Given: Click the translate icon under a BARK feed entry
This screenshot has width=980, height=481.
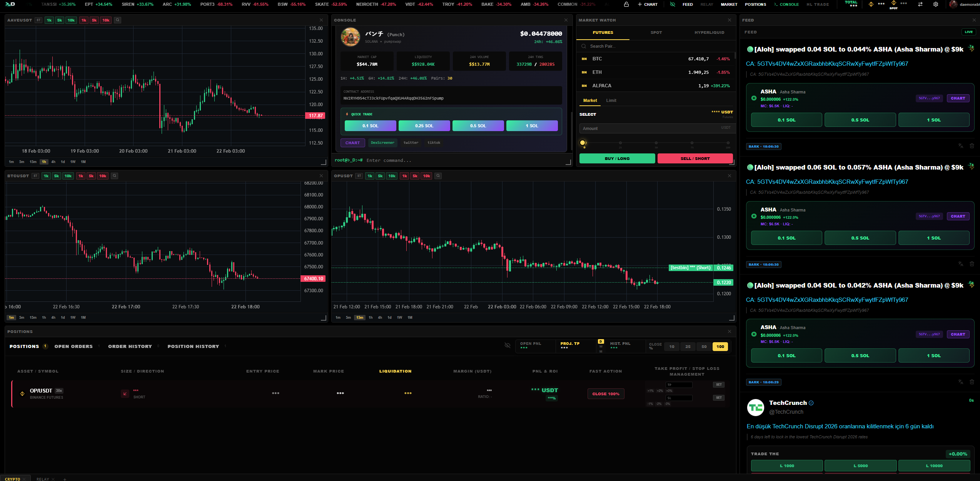Looking at the screenshot, I should point(961,146).
